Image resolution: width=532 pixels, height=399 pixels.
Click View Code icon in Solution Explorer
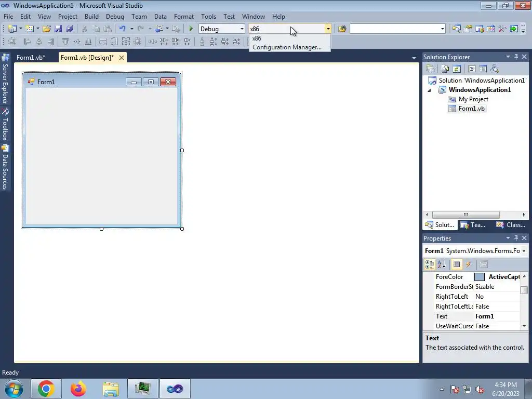click(x=472, y=69)
